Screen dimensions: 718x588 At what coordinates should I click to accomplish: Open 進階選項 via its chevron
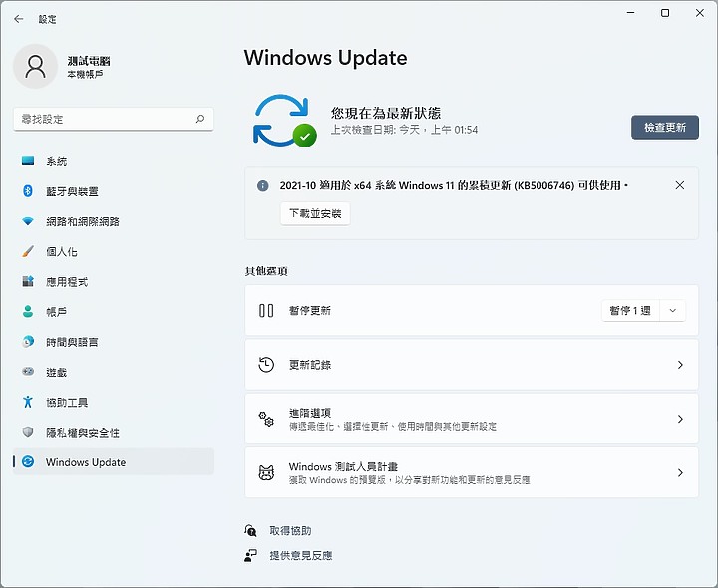[680, 419]
